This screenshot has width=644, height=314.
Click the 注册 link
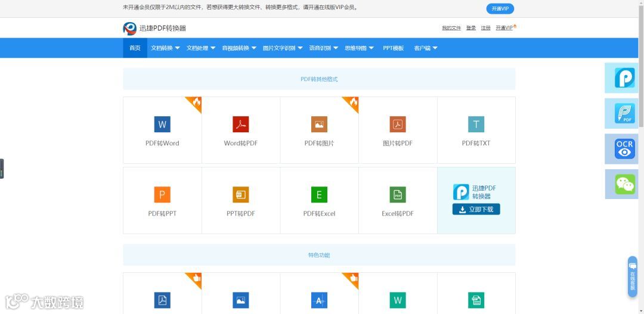click(x=485, y=28)
